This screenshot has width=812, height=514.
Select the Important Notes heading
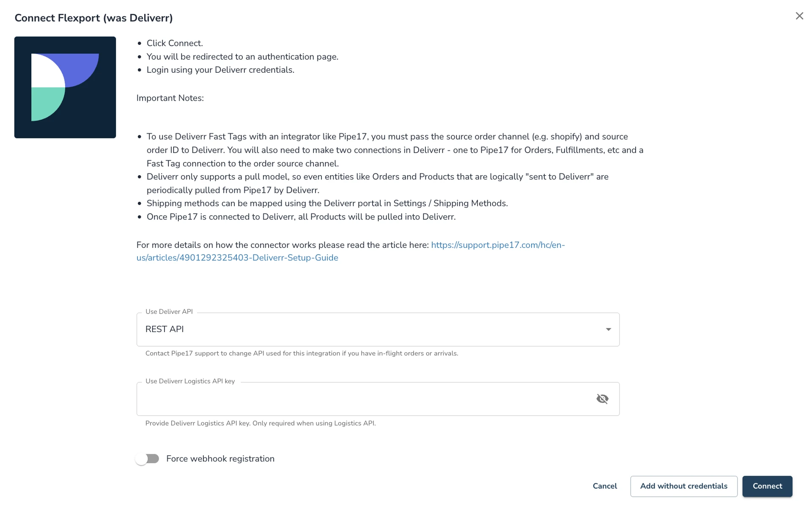pyautogui.click(x=170, y=98)
